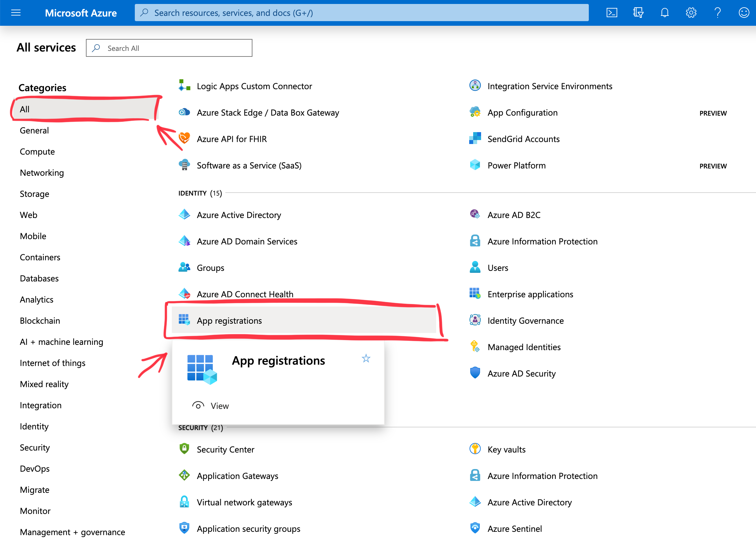Favorite App registrations with the star

tap(366, 358)
